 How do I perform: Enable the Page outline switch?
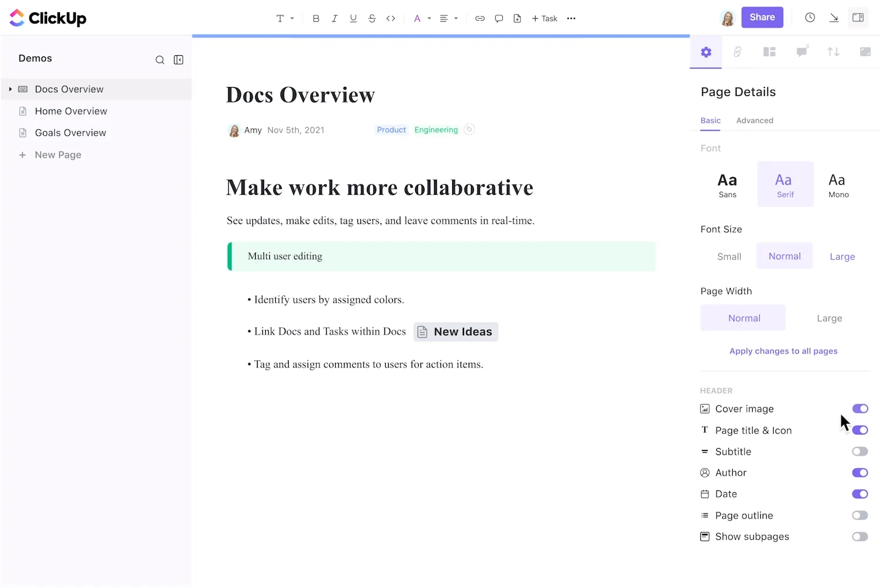click(x=860, y=516)
